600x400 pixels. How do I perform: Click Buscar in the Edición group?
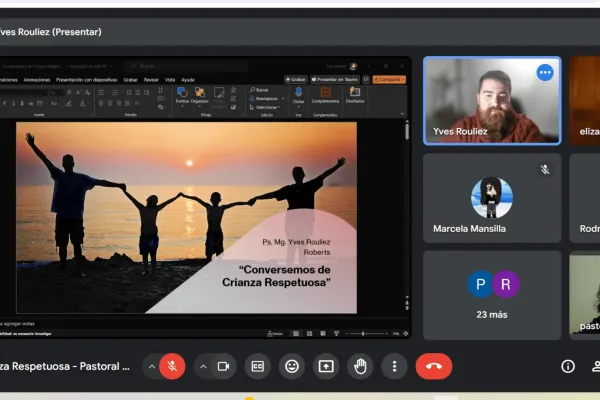pyautogui.click(x=259, y=90)
